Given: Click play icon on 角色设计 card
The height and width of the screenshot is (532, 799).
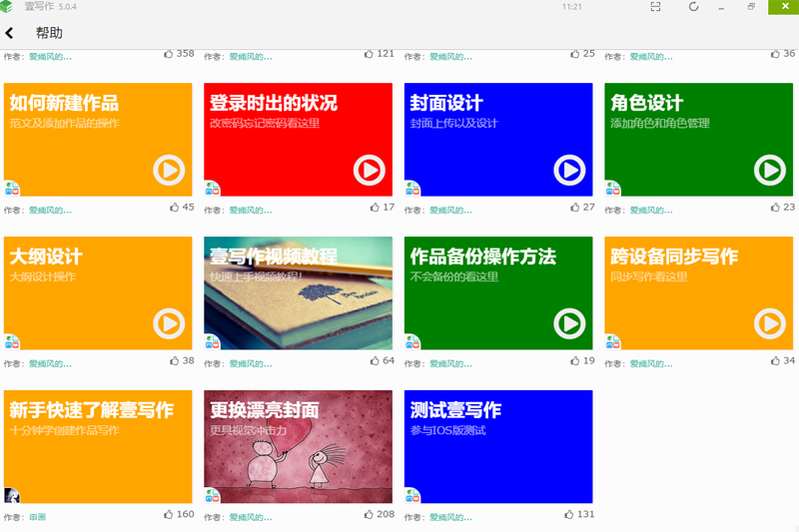Looking at the screenshot, I should coord(769,171).
